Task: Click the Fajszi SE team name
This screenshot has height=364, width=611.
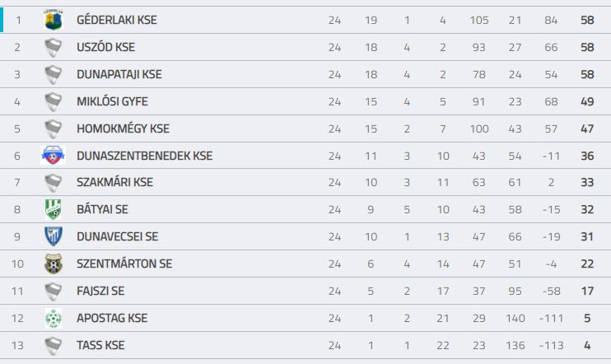Action: coord(100,291)
